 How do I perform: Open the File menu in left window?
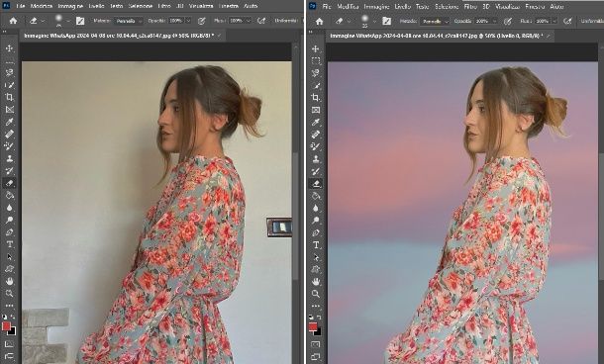pos(21,6)
